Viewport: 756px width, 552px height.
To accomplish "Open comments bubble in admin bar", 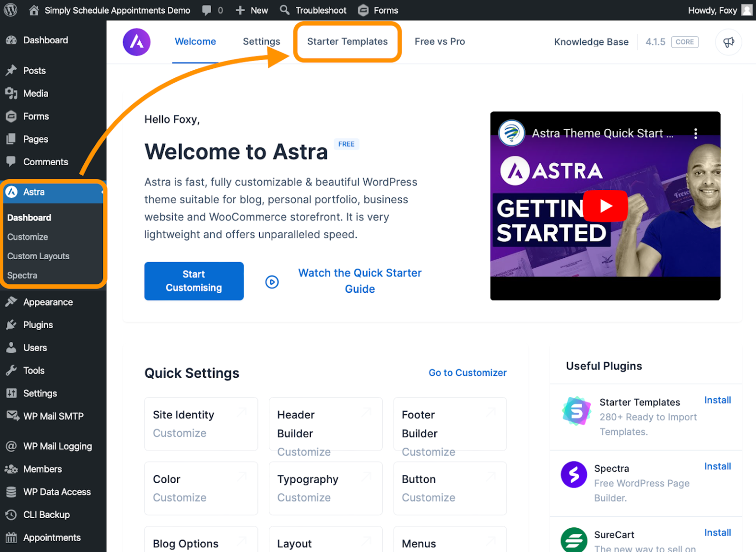I will coord(213,10).
